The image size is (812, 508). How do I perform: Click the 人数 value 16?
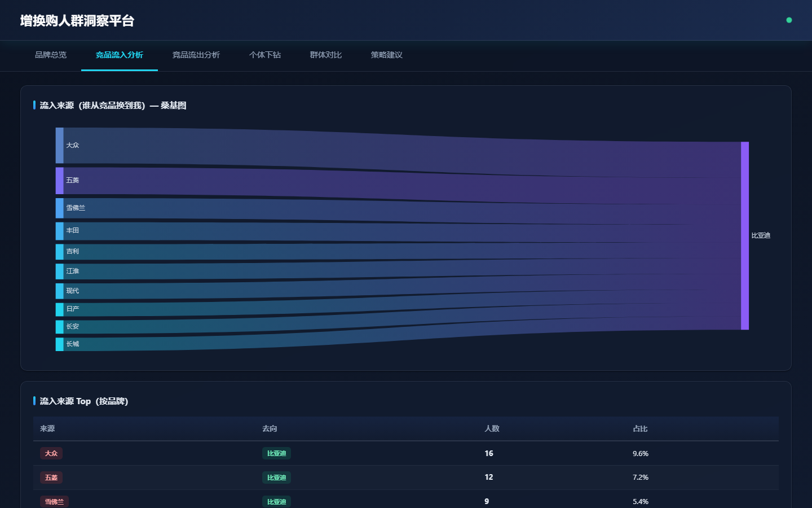click(x=489, y=453)
